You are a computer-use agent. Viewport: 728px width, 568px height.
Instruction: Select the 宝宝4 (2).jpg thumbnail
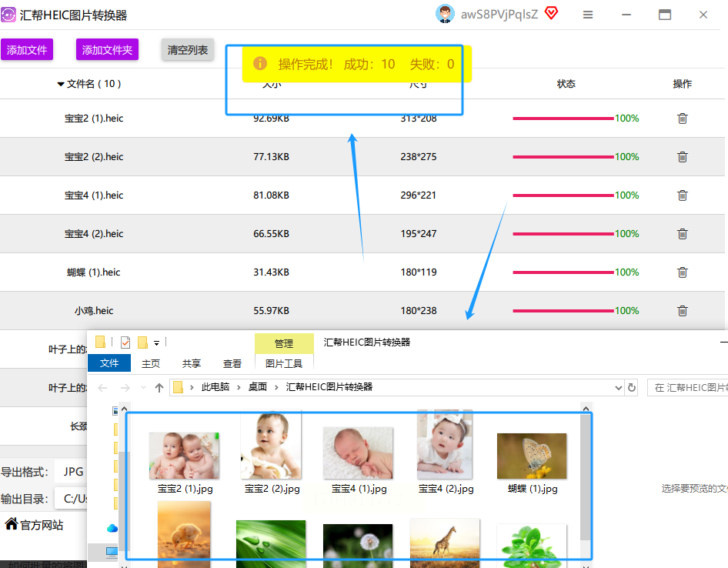coord(444,444)
